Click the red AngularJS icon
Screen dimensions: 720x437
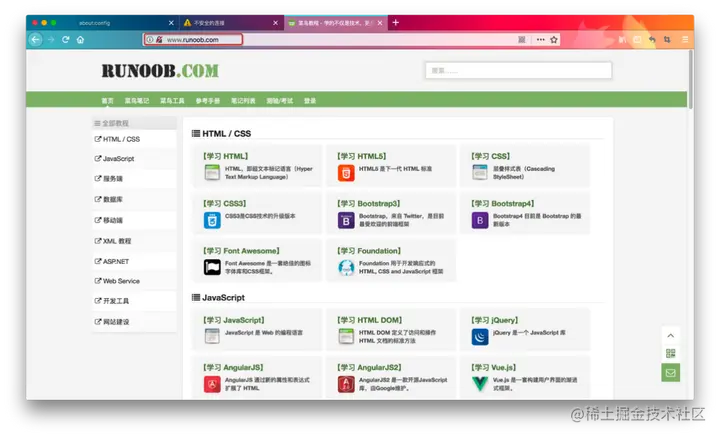pyautogui.click(x=212, y=384)
